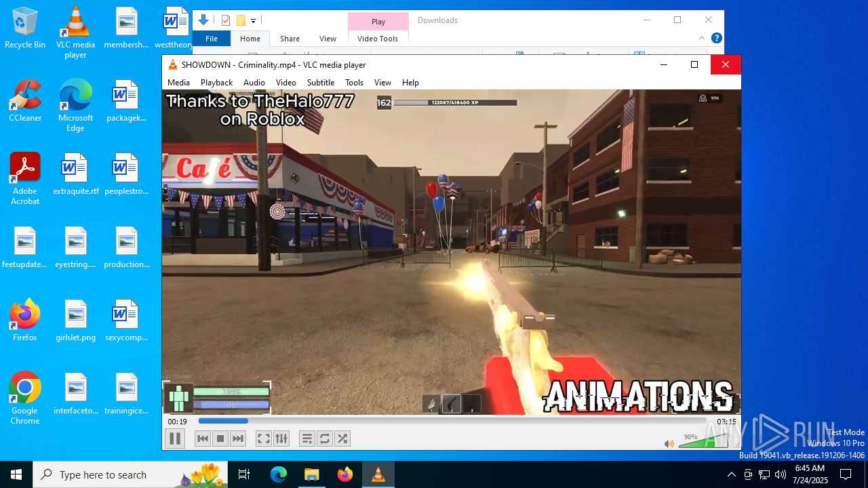
Task: Select the membersh... image file
Action: [x=126, y=28]
